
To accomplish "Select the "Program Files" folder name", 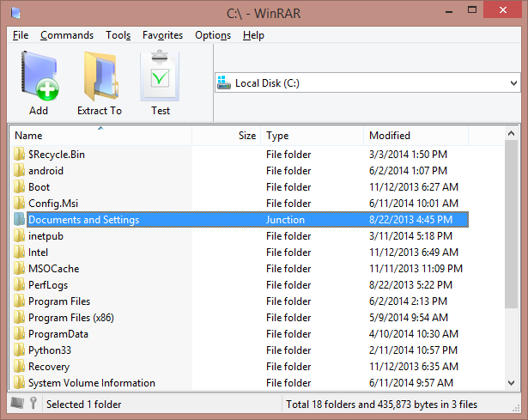I will pyautogui.click(x=59, y=301).
